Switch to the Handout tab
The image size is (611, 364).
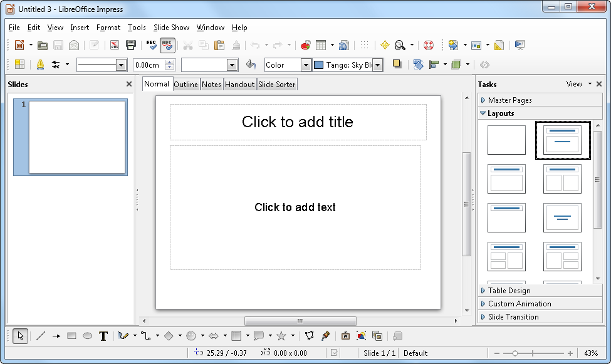pyautogui.click(x=239, y=85)
